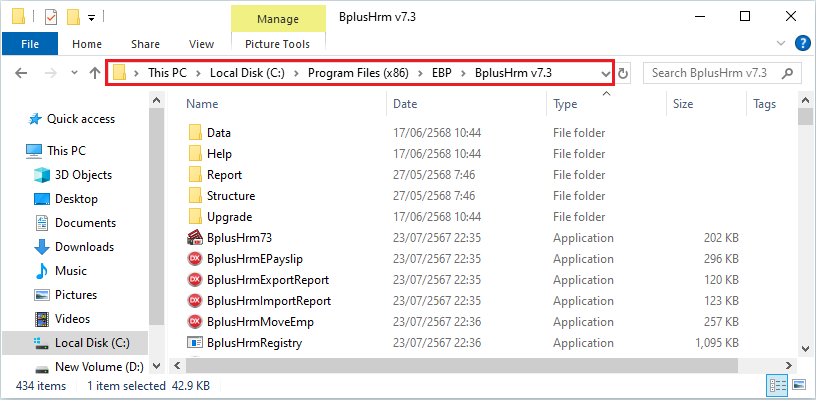The height and width of the screenshot is (400, 816).
Task: Expand the ribbon using the chevron
Action: [782, 43]
